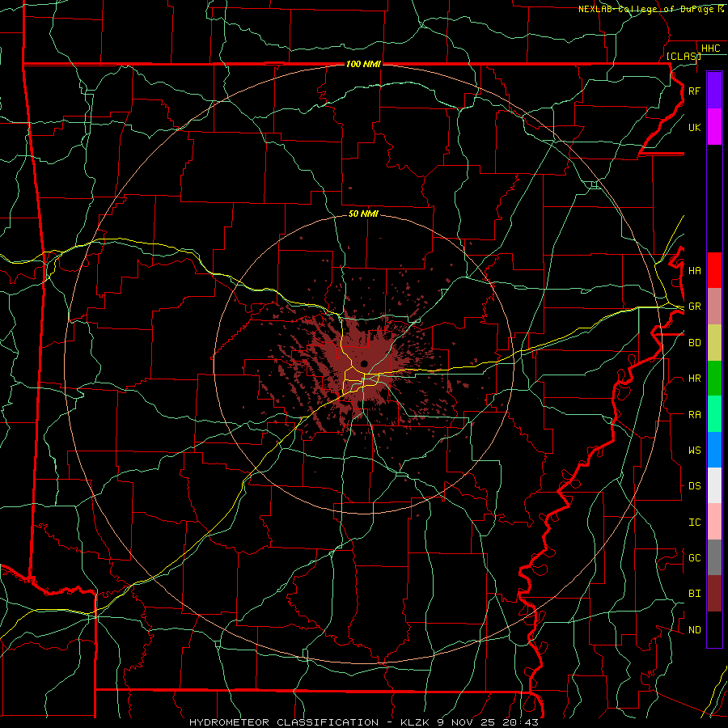The width and height of the screenshot is (728, 728).
Task: Click the UK magenta legend swatch
Action: 714,127
